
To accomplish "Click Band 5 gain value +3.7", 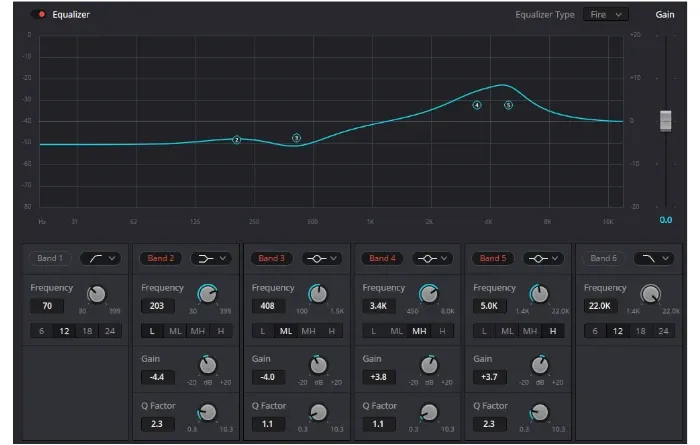I will pos(489,377).
